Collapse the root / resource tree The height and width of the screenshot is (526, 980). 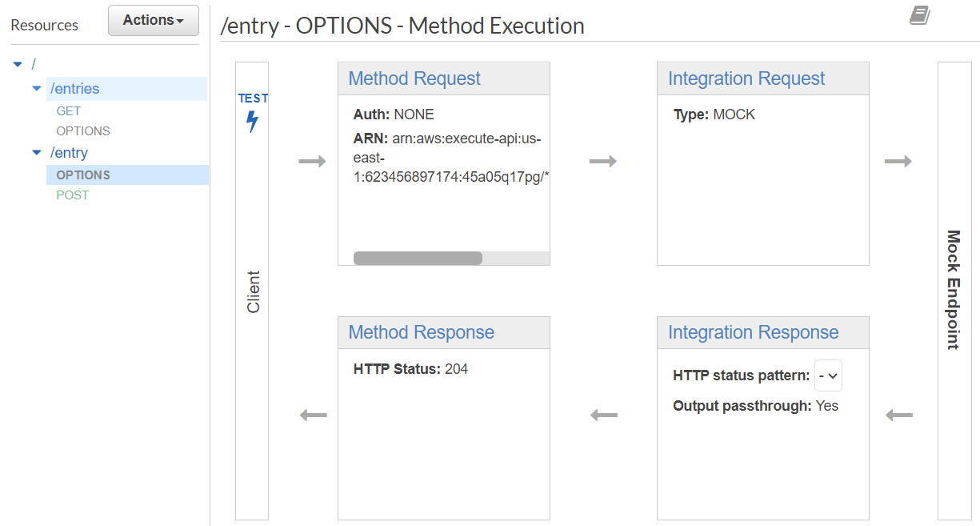pos(18,64)
